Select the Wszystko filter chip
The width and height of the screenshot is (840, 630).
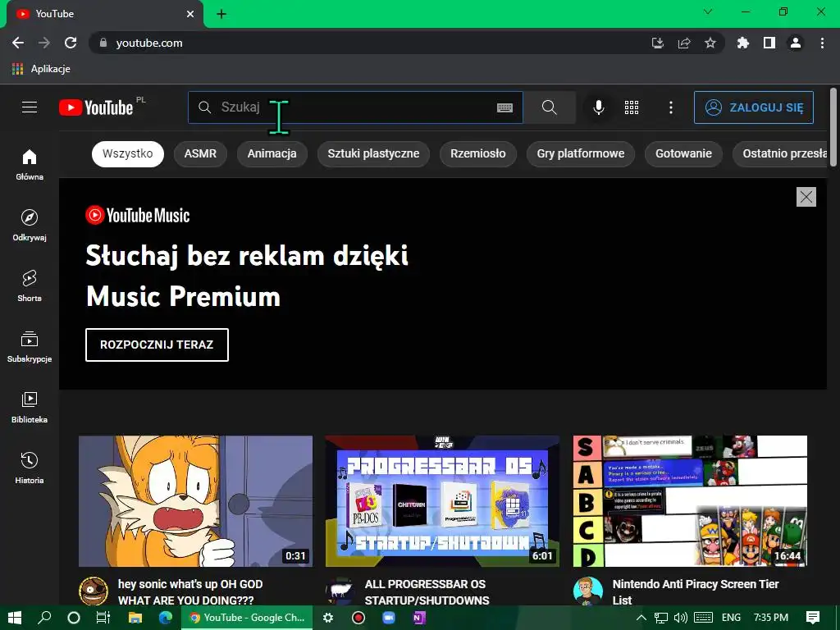tap(127, 153)
